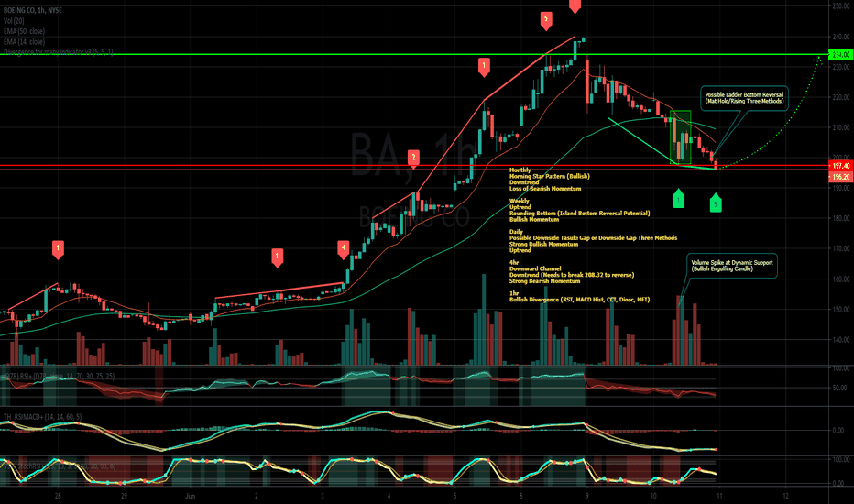Select the green arrow marker numbered 1
854x504 pixels.
click(x=678, y=198)
